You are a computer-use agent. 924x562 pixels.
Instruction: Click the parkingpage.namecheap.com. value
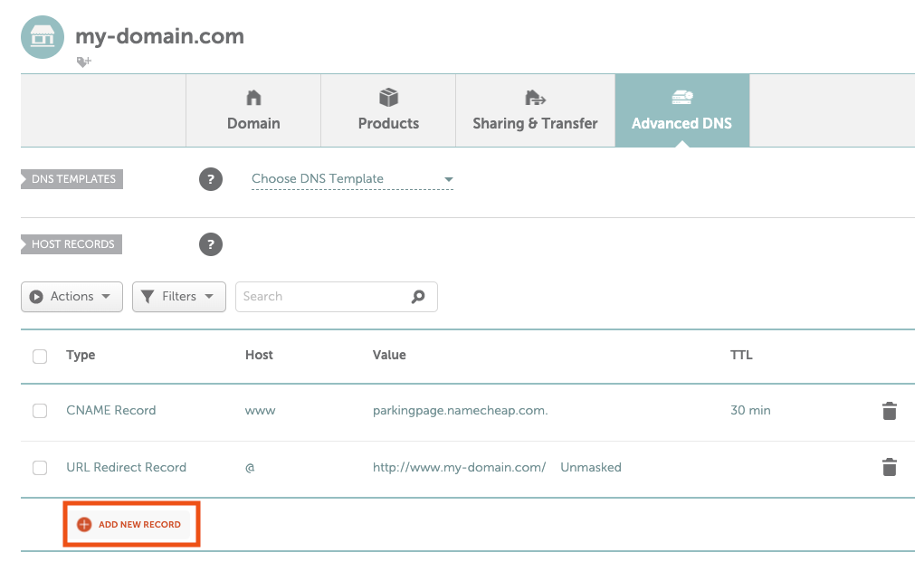click(x=460, y=411)
